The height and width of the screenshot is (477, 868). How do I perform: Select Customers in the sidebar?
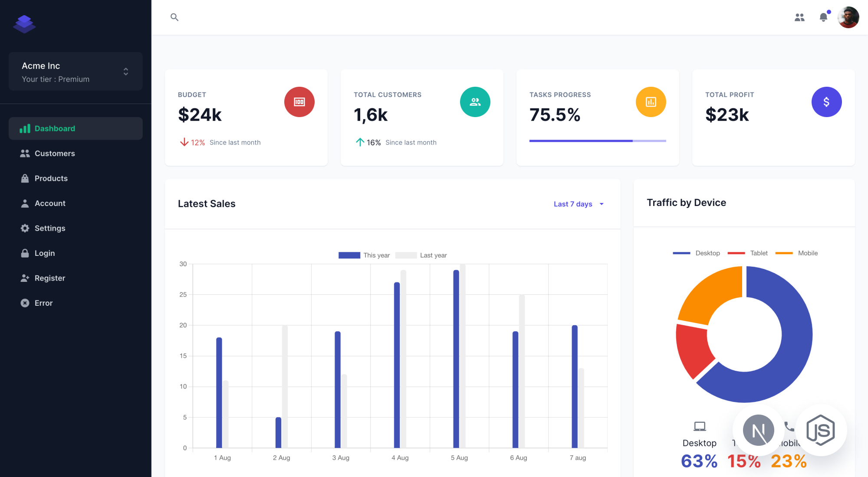[x=54, y=153]
